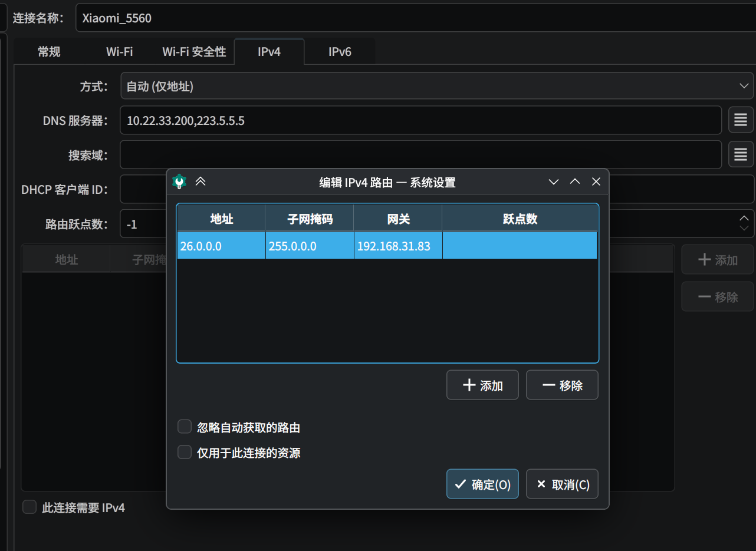Image resolution: width=756 pixels, height=551 pixels.
Task: Click 添加 button in routes dialog
Action: 483,385
